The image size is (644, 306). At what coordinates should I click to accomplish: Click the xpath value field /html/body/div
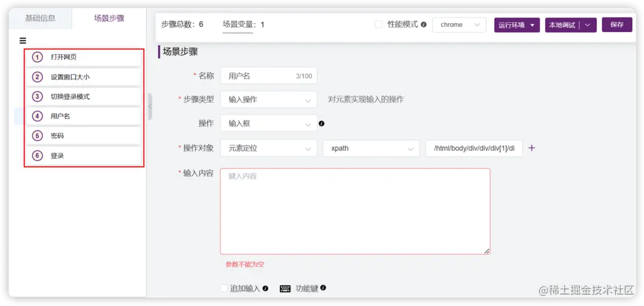coord(474,148)
